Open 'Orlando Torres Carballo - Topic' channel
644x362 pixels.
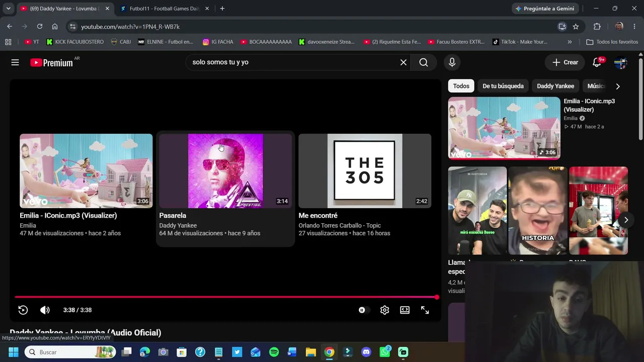340,226
